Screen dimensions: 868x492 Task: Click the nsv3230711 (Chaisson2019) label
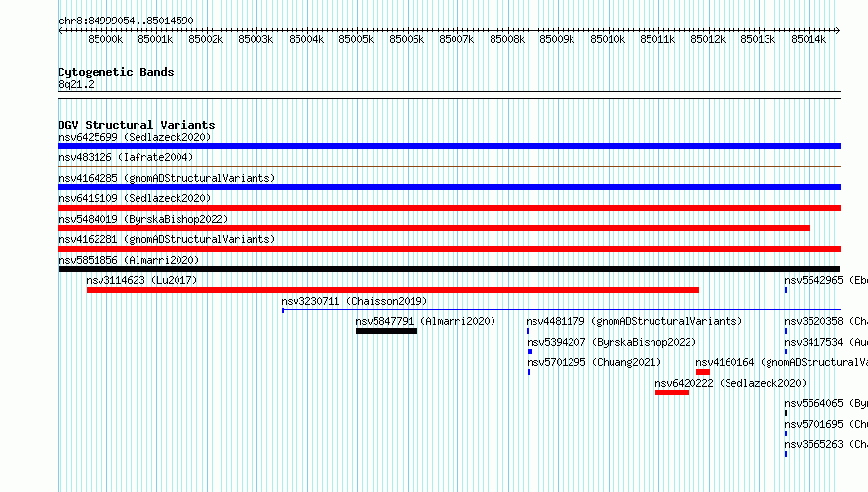pyautogui.click(x=354, y=301)
